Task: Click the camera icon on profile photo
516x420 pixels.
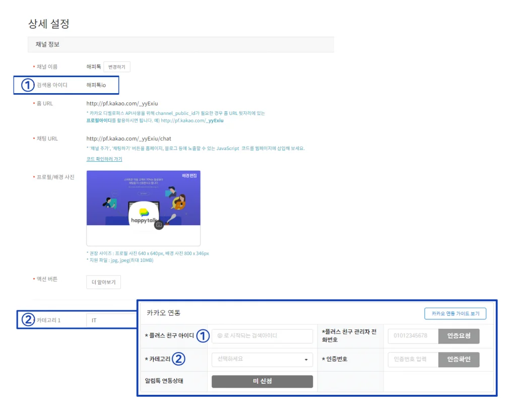Action: pyautogui.click(x=159, y=225)
